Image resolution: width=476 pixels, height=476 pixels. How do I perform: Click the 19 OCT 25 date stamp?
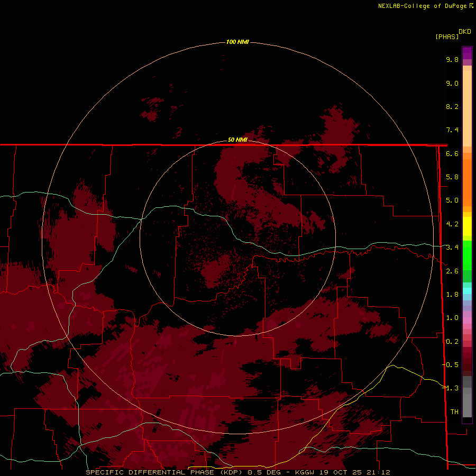[341, 472]
